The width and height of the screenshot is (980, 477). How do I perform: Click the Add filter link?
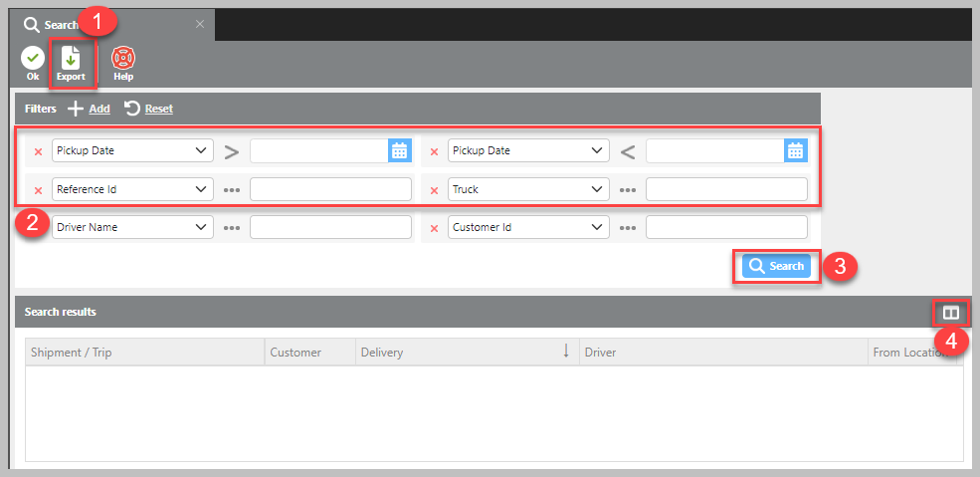[90, 109]
